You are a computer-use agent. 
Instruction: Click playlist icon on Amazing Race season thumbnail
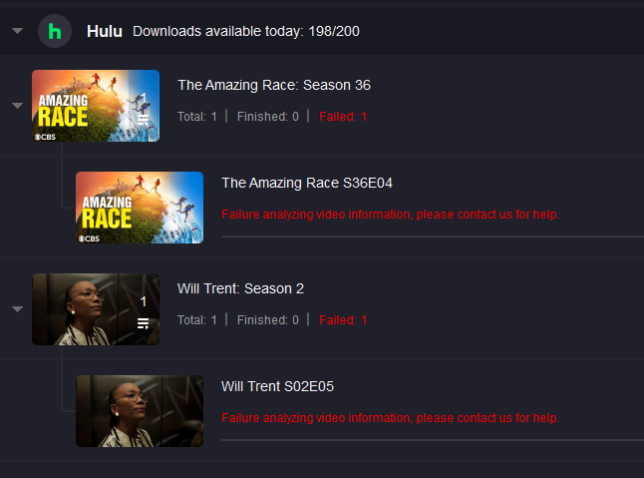pos(143,120)
